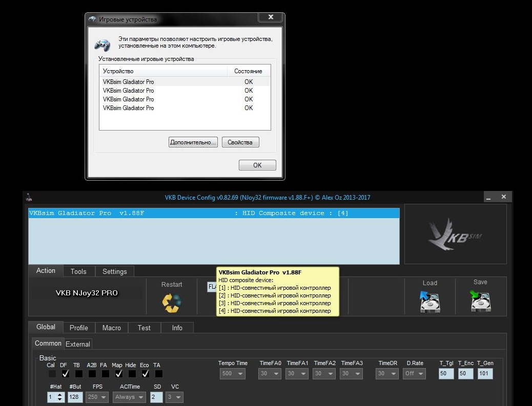Switch to the External sub-tab
Viewport: 532px width, 406px height.
tap(78, 344)
